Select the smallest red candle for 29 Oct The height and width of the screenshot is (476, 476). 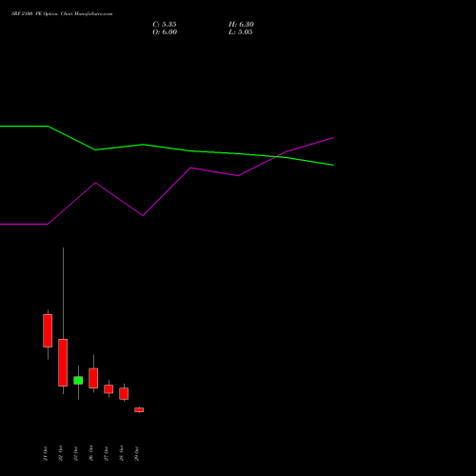(x=139, y=410)
